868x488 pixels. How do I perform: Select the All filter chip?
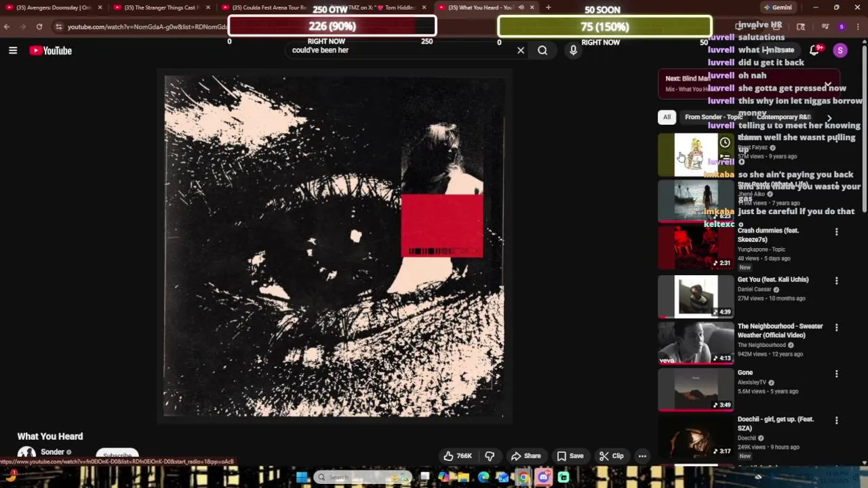click(667, 117)
